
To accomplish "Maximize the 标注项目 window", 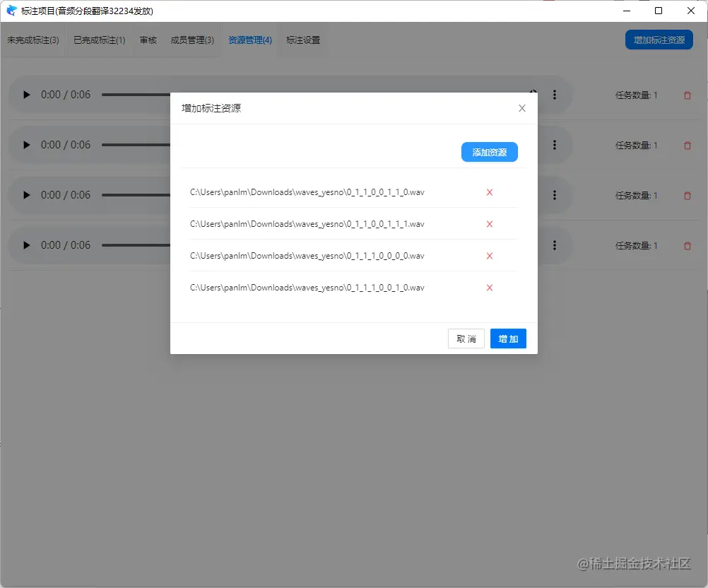I will tap(659, 11).
